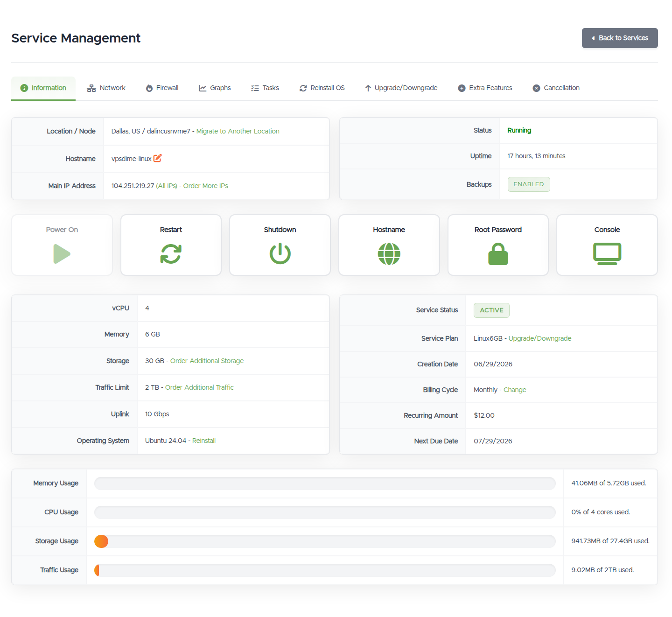The image size is (672, 617).
Task: Click the IP address 104.251.219.27
Action: [133, 186]
